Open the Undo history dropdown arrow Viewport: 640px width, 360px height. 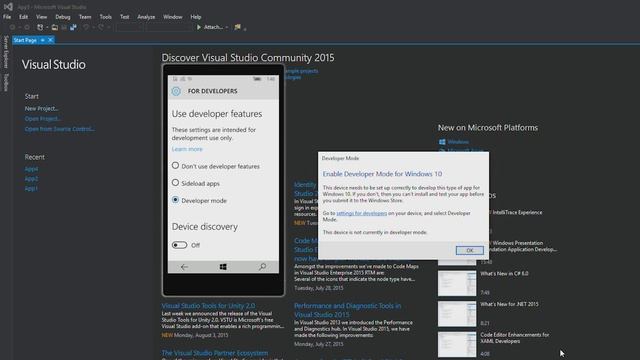pos(93,27)
